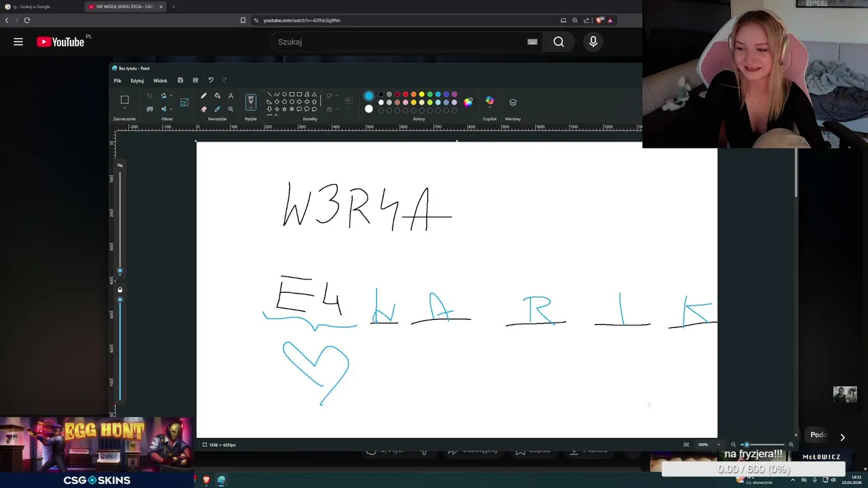Click the fit-to-window icon in status bar
This screenshot has height=488, width=868.
(x=686, y=445)
